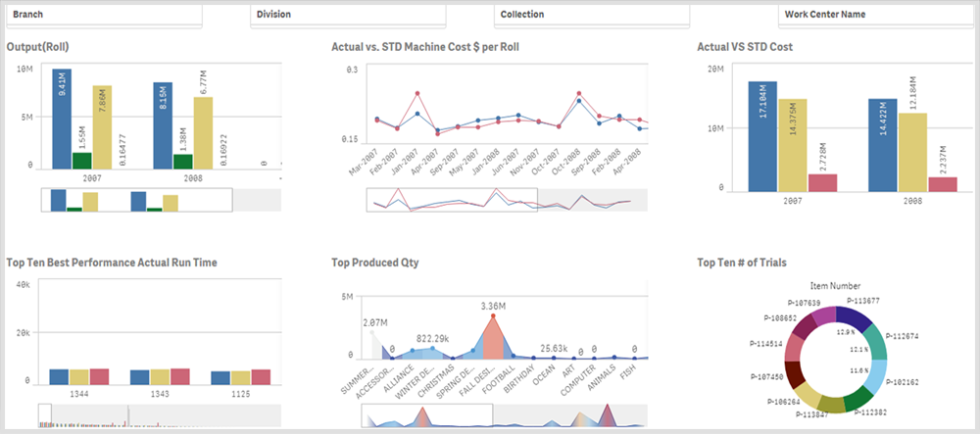
Task: Open the Branch filter pane
Action: pyautogui.click(x=105, y=15)
